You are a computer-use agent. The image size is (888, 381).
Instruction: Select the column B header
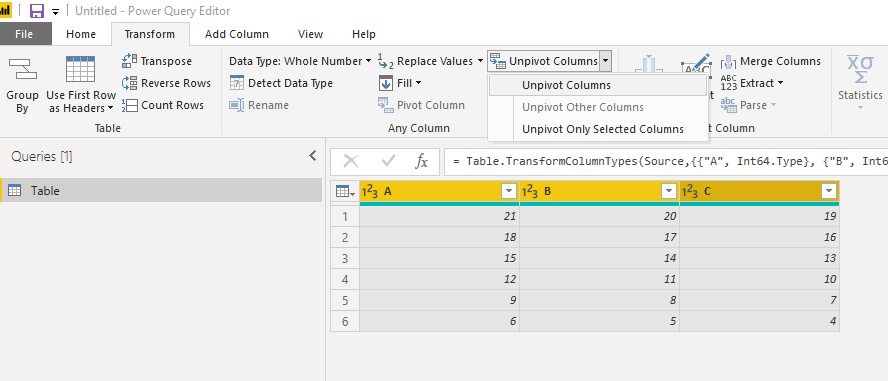tap(599, 191)
